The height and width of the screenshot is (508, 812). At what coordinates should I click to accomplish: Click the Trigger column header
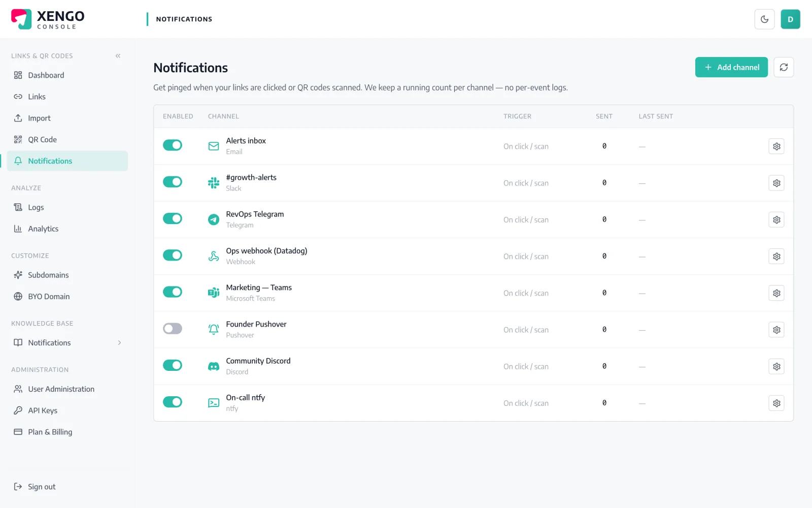(517, 116)
